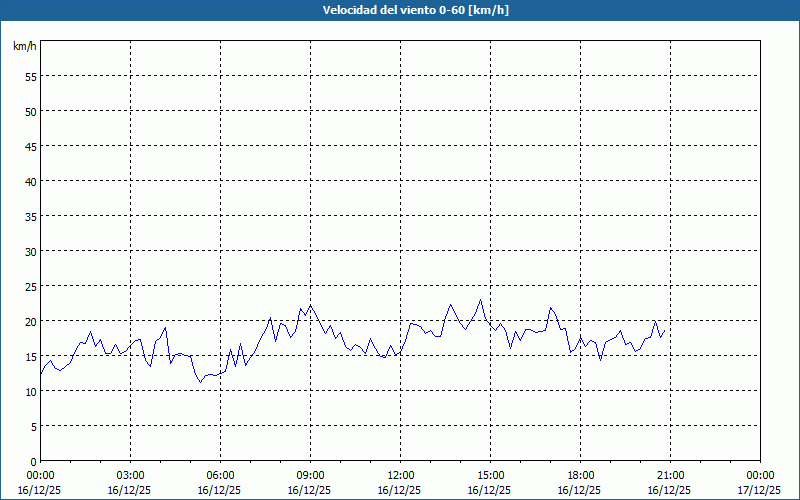Click the wind speed peak just before 15:00

coord(481,300)
